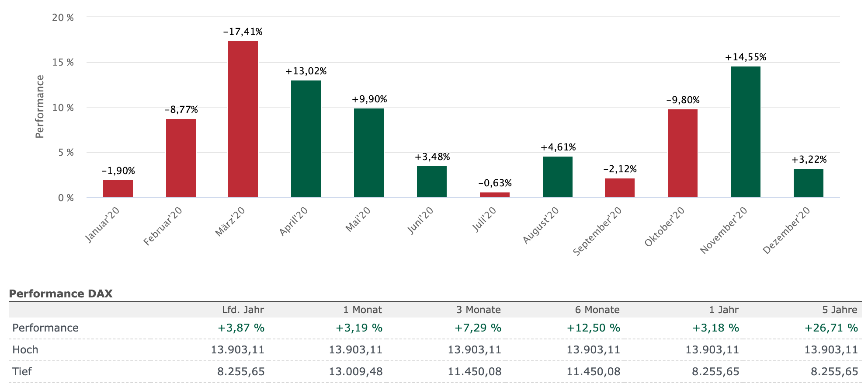Select the green August'20 bar
Screen dimensions: 868x384
point(557,177)
